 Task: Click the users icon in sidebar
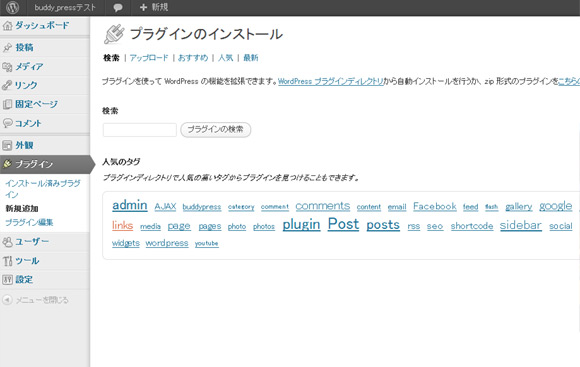[7, 242]
